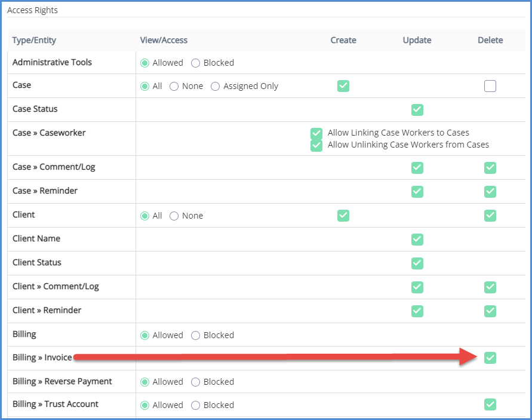Screen dimensions: 532x420
Task: Select Assigned Only for Case access
Action: coord(216,86)
